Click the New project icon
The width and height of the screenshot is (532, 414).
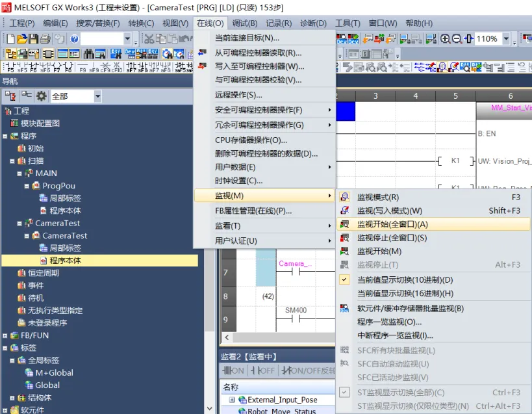[10, 39]
